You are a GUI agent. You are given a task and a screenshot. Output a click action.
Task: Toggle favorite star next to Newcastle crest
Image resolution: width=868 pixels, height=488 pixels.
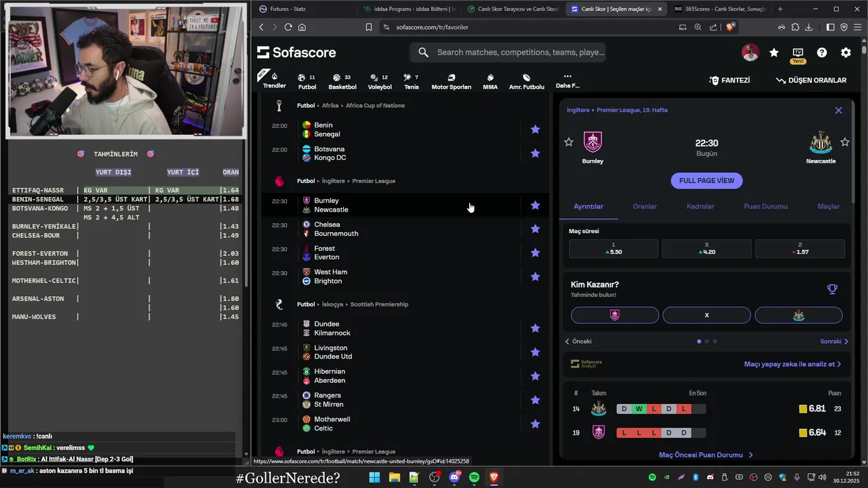pyautogui.click(x=845, y=142)
